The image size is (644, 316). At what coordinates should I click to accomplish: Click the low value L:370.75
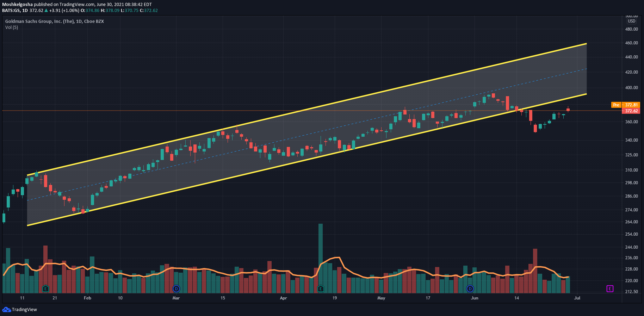pos(130,11)
